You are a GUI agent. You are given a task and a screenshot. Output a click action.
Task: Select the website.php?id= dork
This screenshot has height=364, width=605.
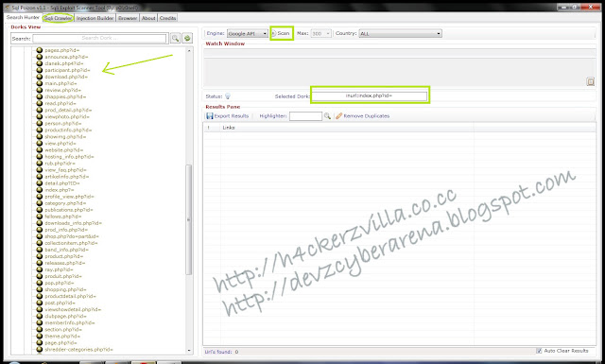[x=64, y=149]
